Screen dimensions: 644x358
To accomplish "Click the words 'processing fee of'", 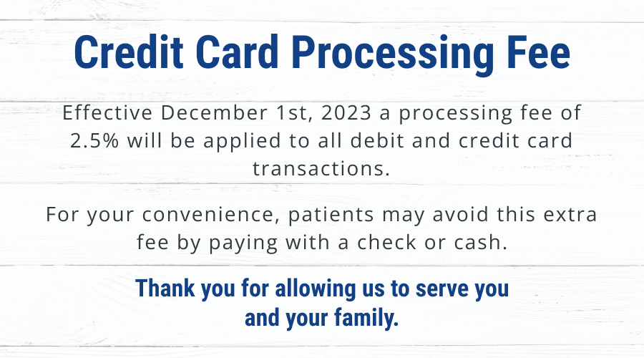I will (490, 114).
